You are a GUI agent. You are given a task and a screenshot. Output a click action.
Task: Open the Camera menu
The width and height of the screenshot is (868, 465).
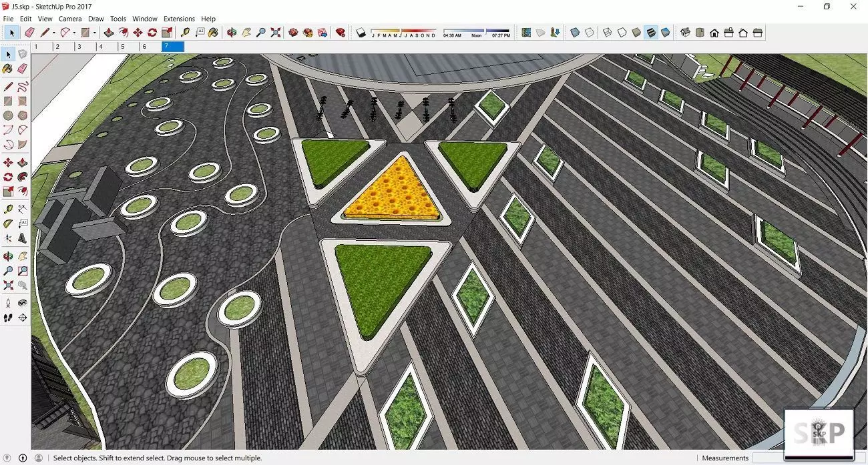click(x=70, y=19)
